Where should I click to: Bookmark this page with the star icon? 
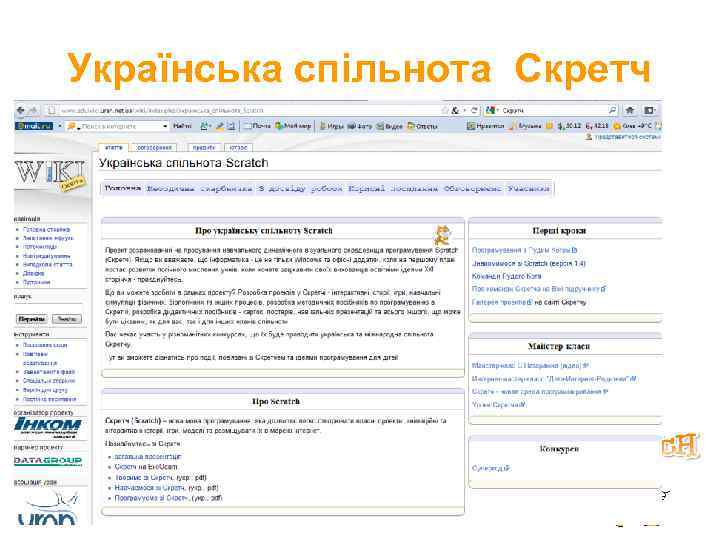444,111
